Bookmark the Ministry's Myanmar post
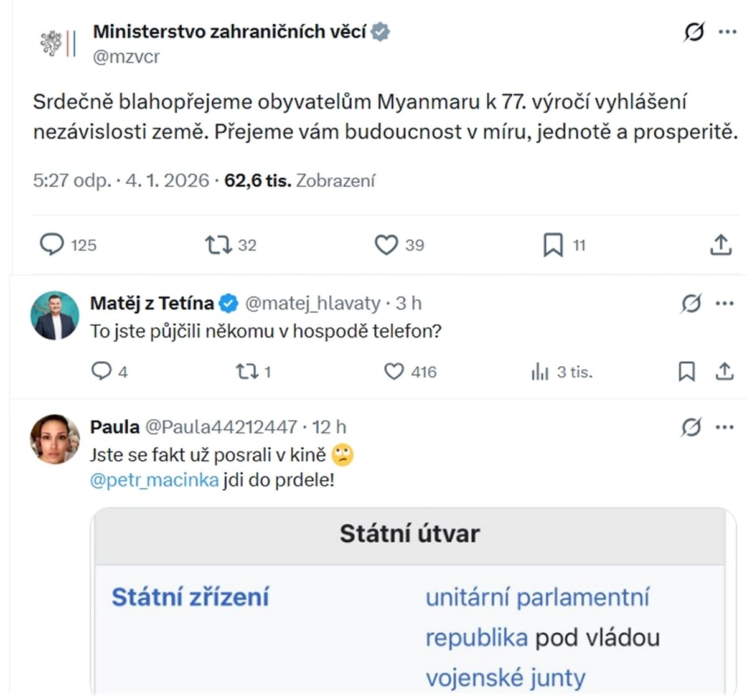The height and width of the screenshot is (700, 747). 553,245
